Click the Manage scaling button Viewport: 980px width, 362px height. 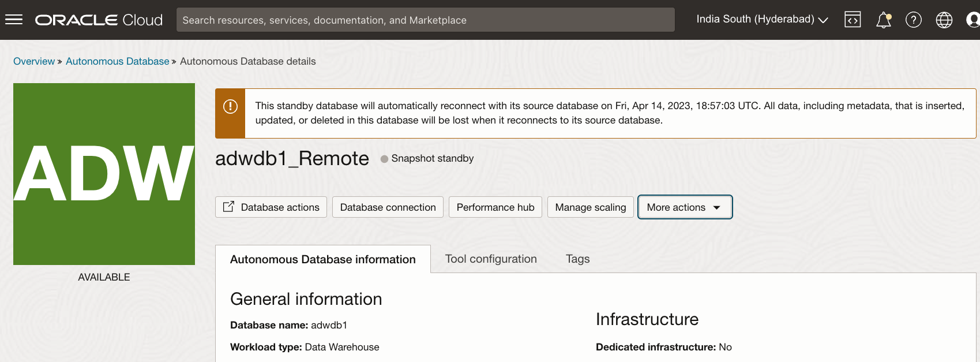[x=590, y=207]
